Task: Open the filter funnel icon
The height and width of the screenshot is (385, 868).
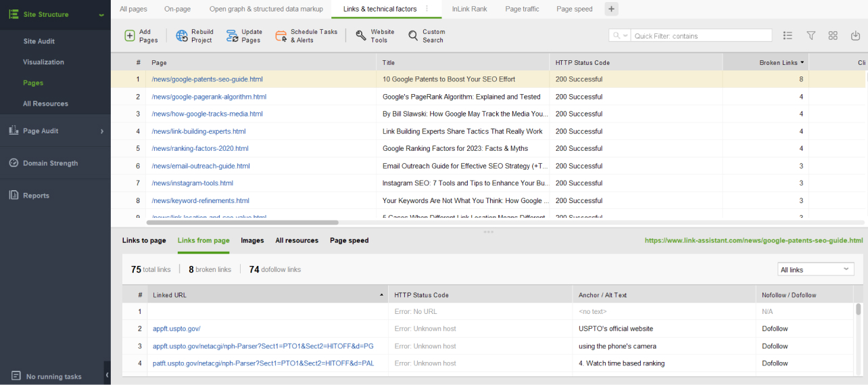Action: pyautogui.click(x=811, y=36)
